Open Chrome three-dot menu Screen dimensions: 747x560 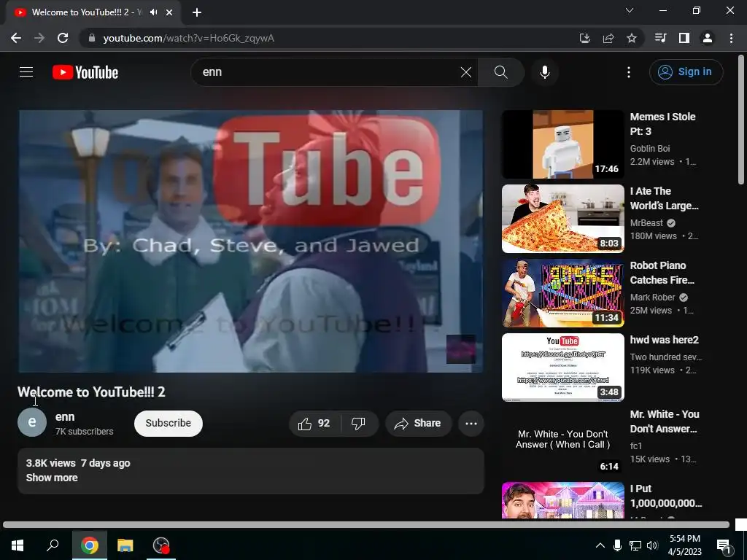click(731, 38)
